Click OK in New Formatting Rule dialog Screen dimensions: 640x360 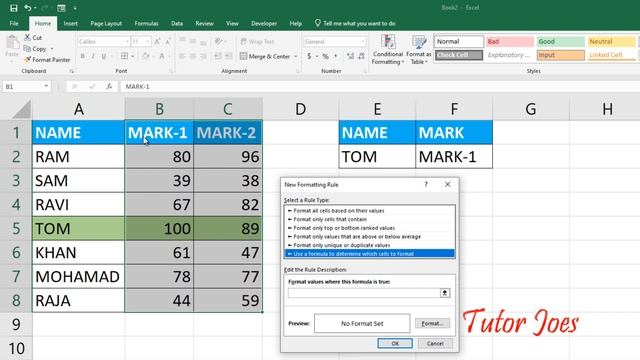click(x=395, y=343)
